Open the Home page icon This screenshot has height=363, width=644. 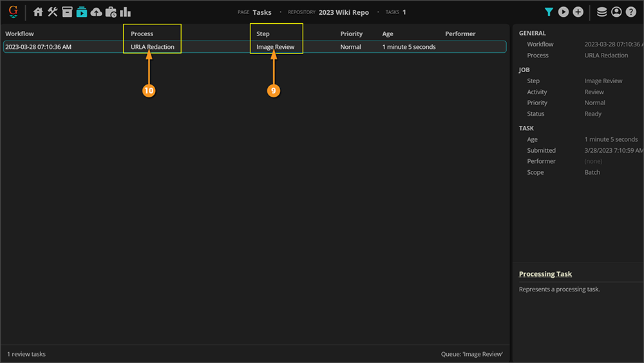coord(38,12)
